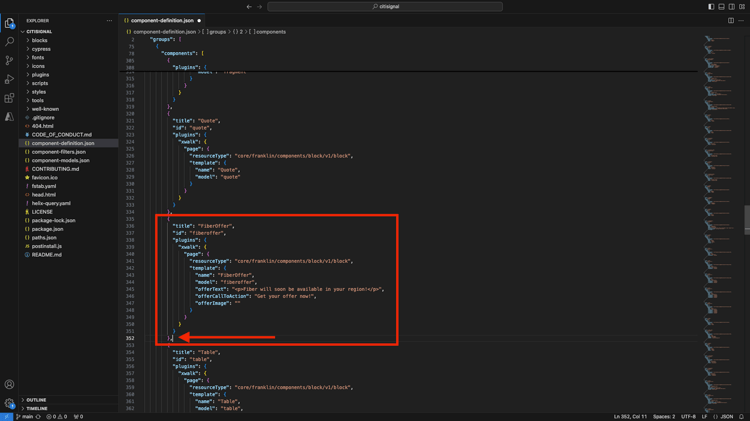The width and height of the screenshot is (750, 421).
Task: Click the components breadcrumb segment
Action: [268, 32]
